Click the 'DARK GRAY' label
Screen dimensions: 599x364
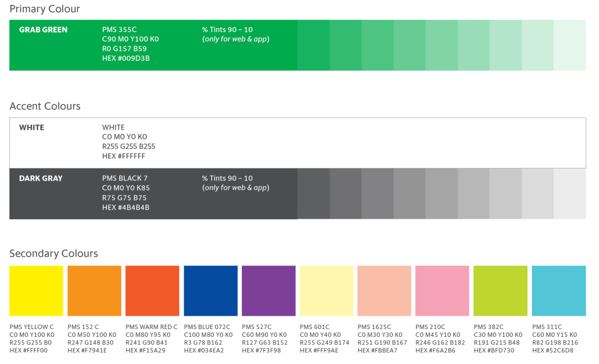pyautogui.click(x=41, y=178)
